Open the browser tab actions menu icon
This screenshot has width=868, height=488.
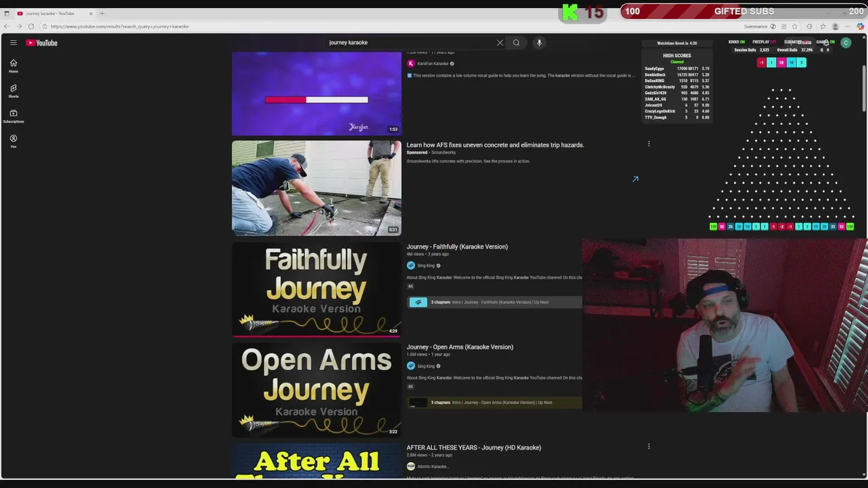pos(7,14)
